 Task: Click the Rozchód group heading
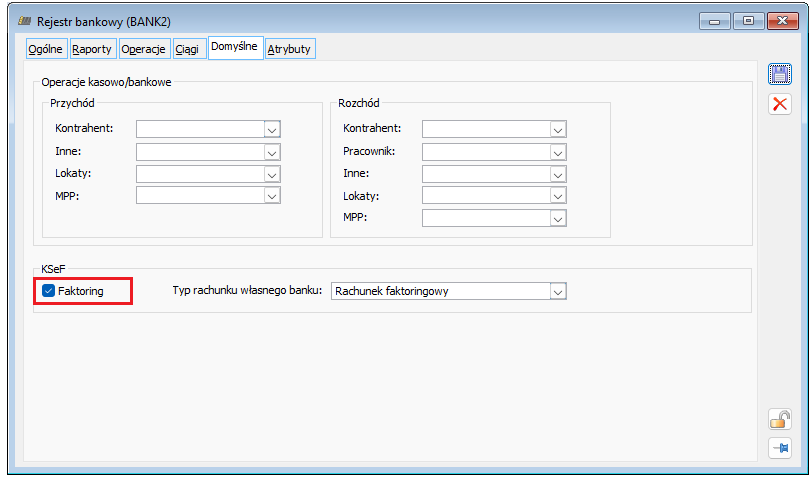click(358, 103)
